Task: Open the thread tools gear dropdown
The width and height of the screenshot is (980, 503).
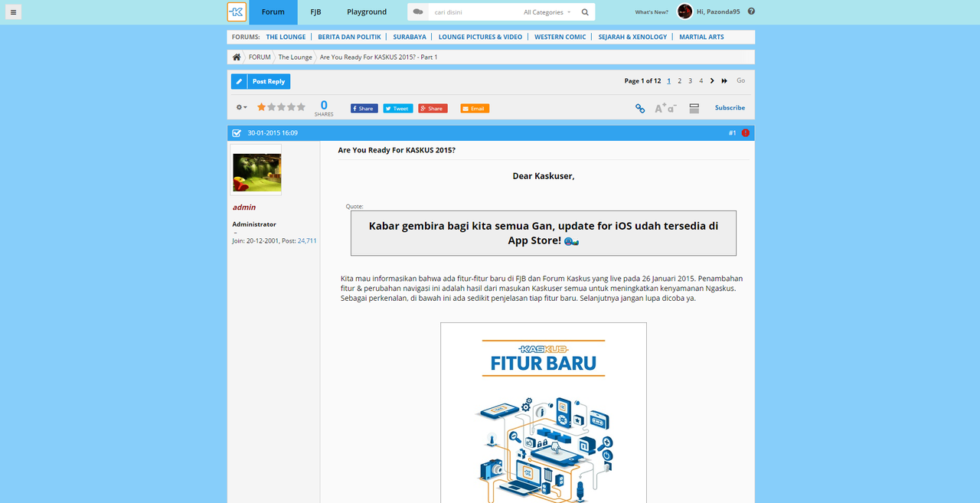Action: point(241,108)
